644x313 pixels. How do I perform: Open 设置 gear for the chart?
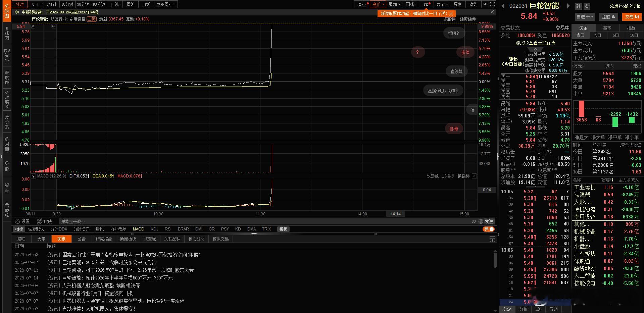point(22,221)
